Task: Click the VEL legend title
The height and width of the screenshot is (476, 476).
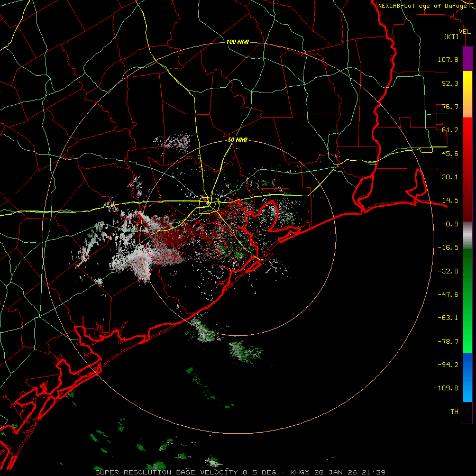Action: (x=464, y=32)
